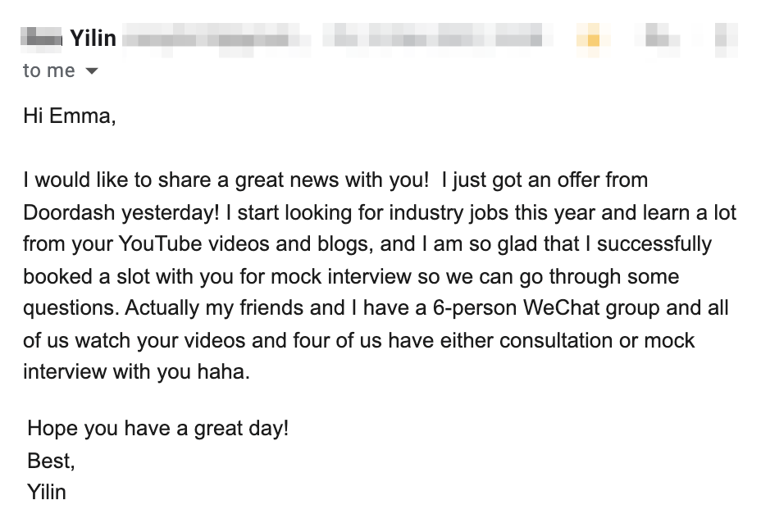Click the 'to me' recipient text
761x532 pixels.
(x=49, y=71)
